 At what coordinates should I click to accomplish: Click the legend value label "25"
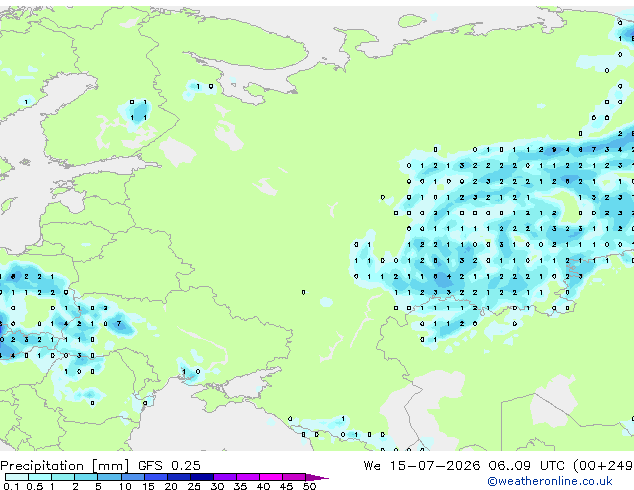194,486
